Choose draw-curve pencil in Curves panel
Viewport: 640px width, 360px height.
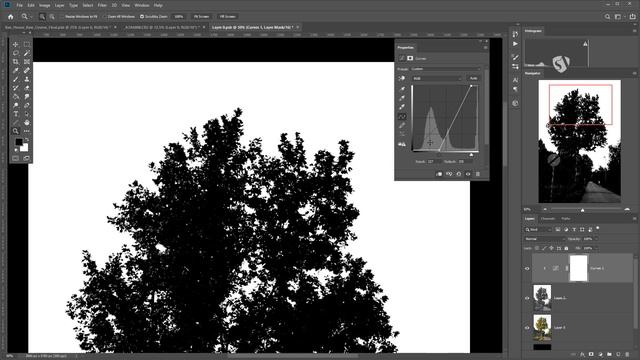(x=402, y=125)
